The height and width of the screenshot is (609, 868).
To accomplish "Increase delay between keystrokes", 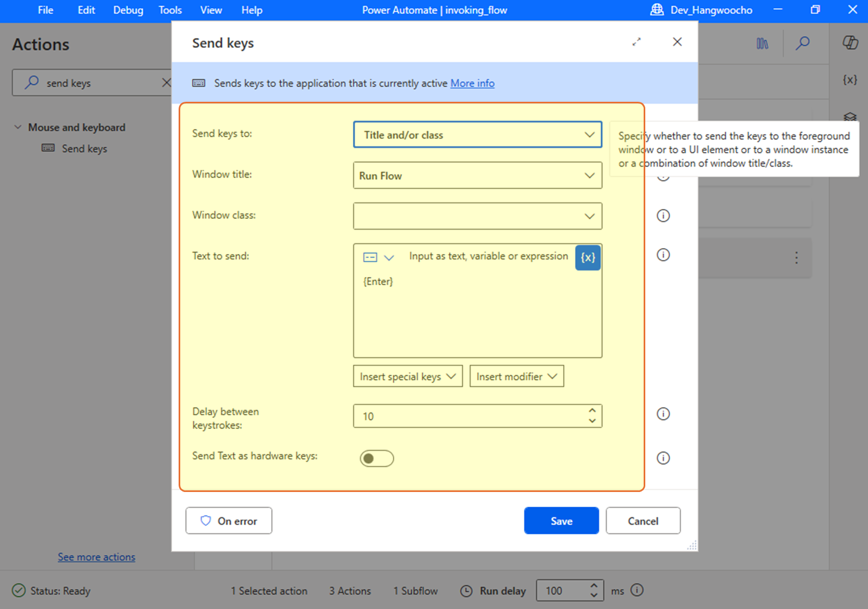I will [592, 410].
